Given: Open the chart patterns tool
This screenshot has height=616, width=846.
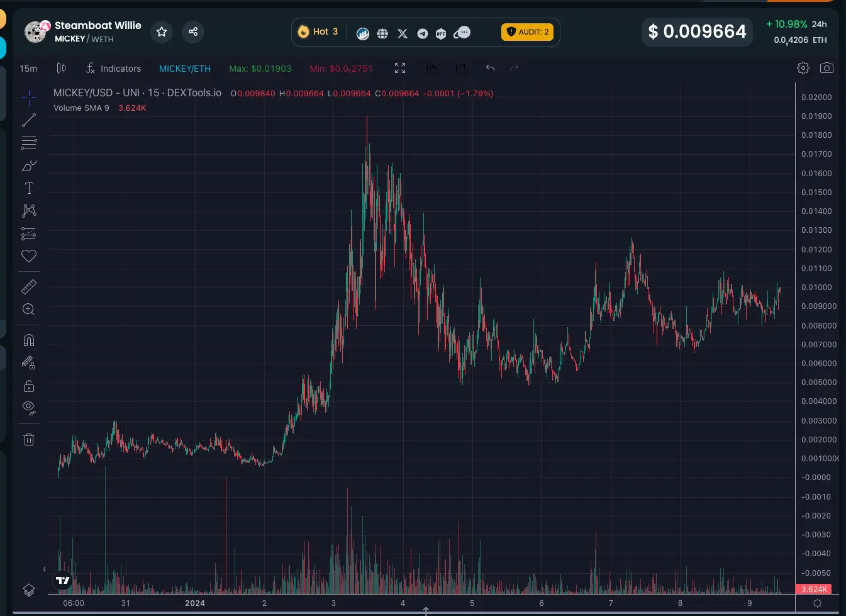Looking at the screenshot, I should pyautogui.click(x=29, y=211).
